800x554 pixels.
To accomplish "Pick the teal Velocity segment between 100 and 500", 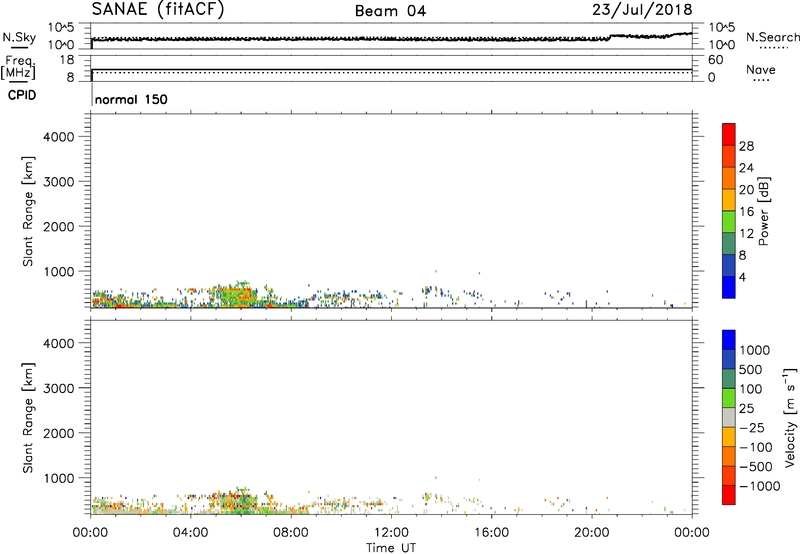I will tap(729, 379).
